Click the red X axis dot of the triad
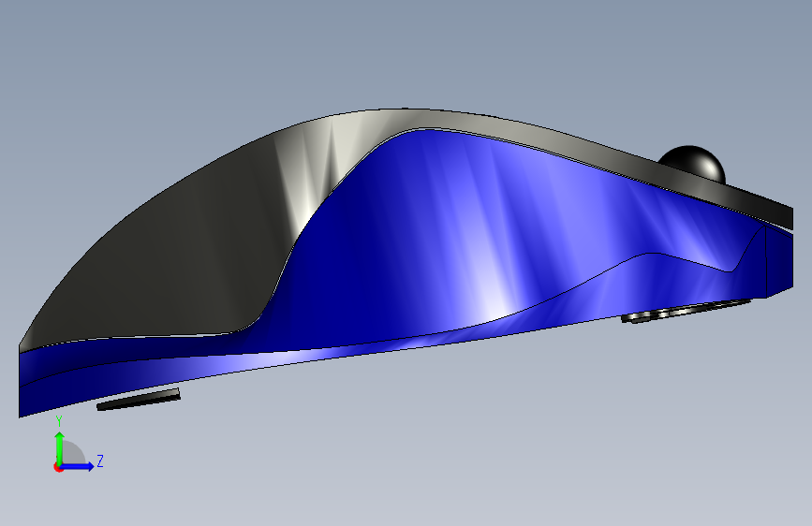This screenshot has width=812, height=526. point(57,468)
